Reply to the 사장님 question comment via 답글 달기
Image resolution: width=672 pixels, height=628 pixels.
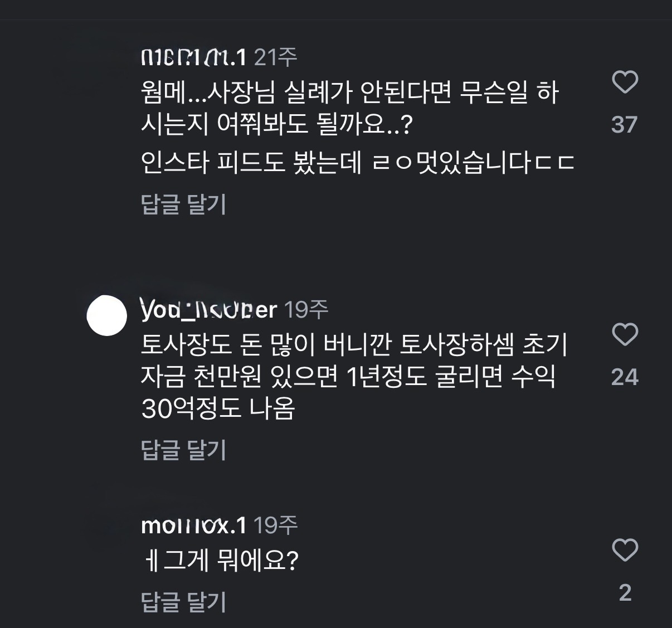[x=183, y=204]
